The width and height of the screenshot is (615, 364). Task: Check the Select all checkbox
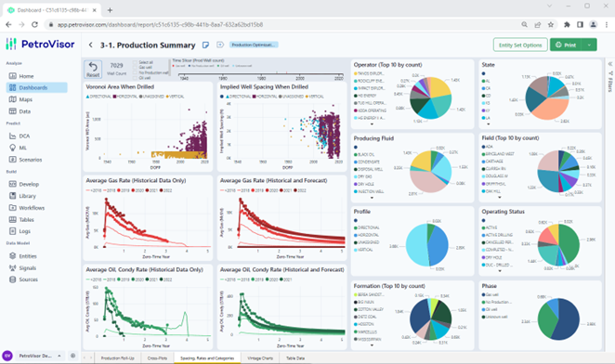[x=136, y=62]
